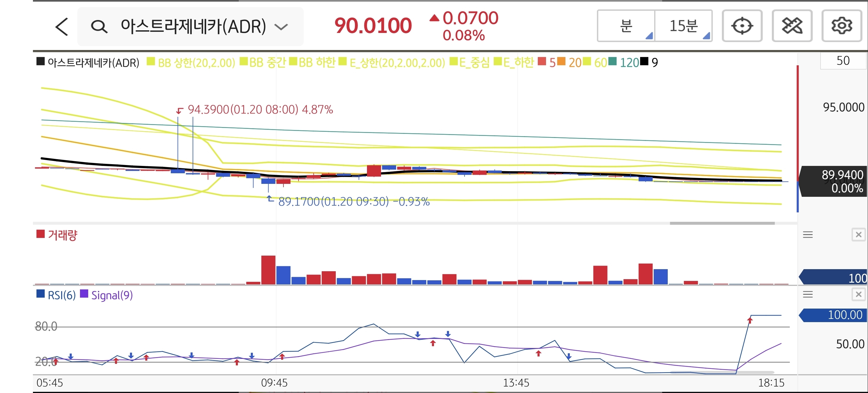This screenshot has height=393, width=868.
Task: Toggle the BB 상한 legend swatch
Action: (x=151, y=62)
